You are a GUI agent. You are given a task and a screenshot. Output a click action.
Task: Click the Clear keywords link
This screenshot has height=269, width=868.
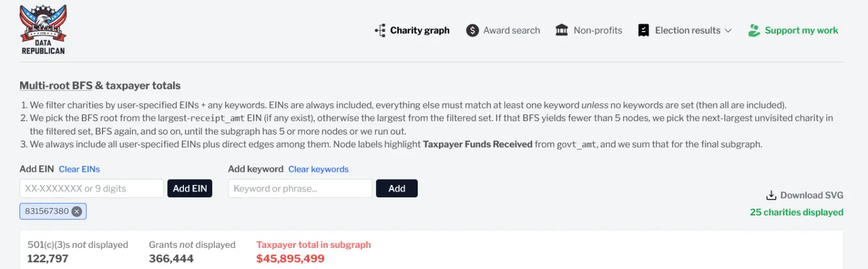tap(318, 169)
